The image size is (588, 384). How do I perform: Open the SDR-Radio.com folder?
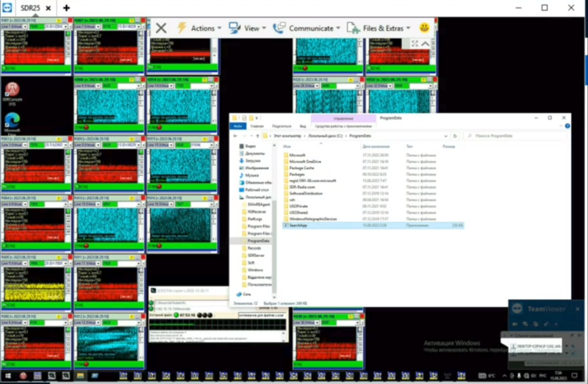tap(304, 186)
